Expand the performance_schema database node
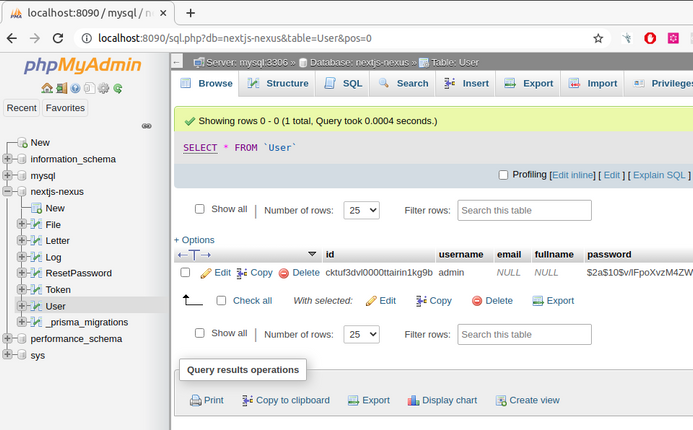The width and height of the screenshot is (693, 430). [x=7, y=339]
